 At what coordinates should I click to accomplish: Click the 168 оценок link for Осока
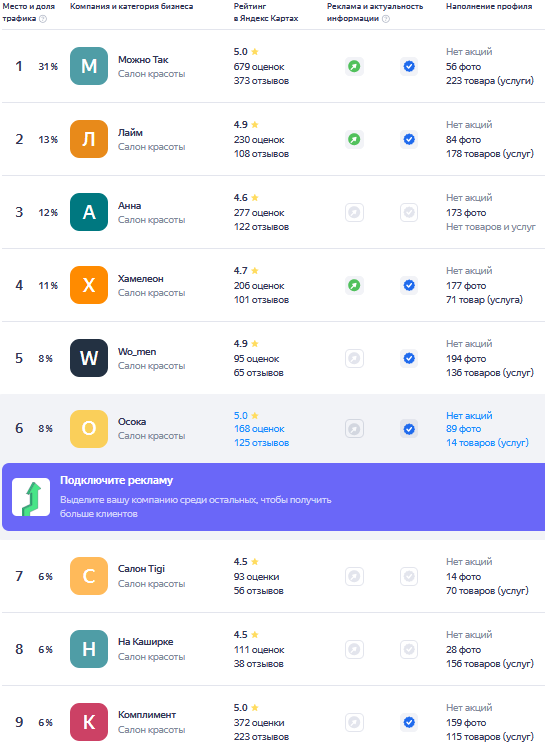(259, 429)
